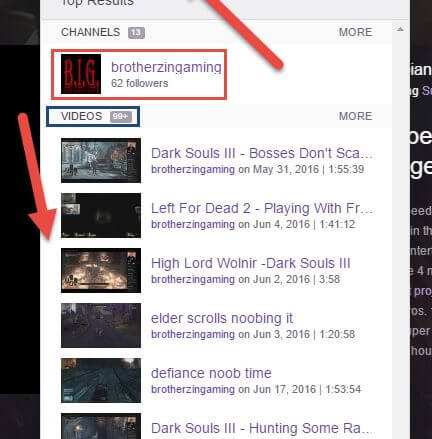
Task: Click thumbnail of elder scrolls noobing it
Action: [101, 325]
